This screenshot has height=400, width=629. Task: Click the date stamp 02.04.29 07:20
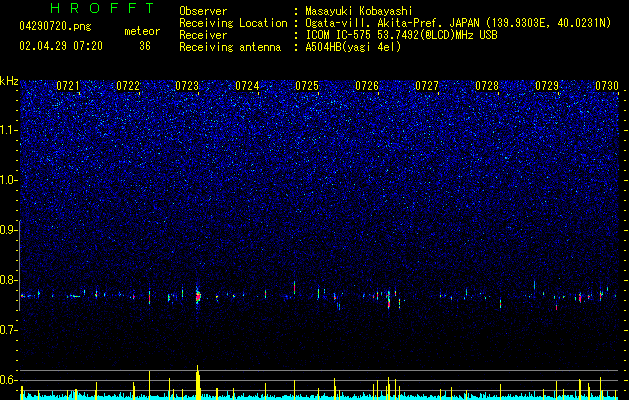pos(61,46)
